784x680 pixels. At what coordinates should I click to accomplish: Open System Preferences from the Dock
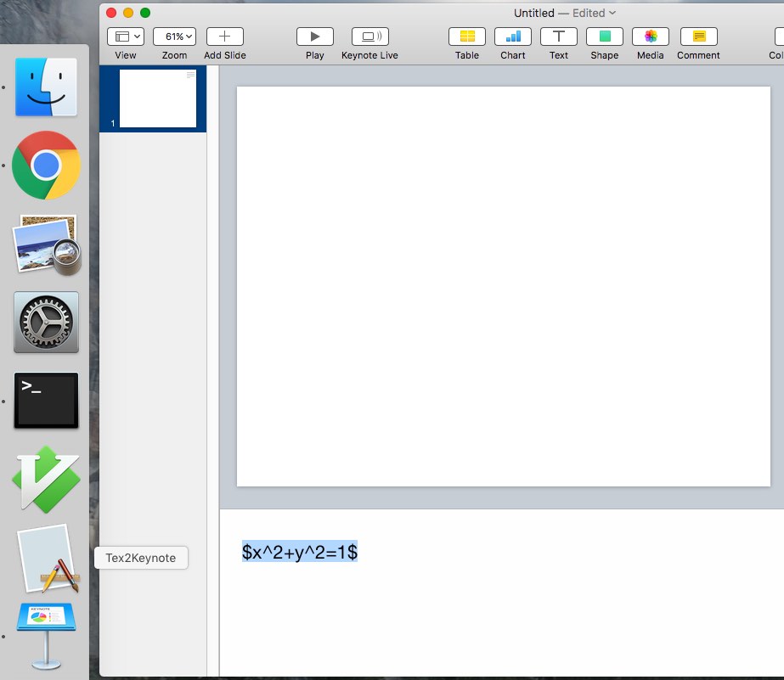click(46, 323)
